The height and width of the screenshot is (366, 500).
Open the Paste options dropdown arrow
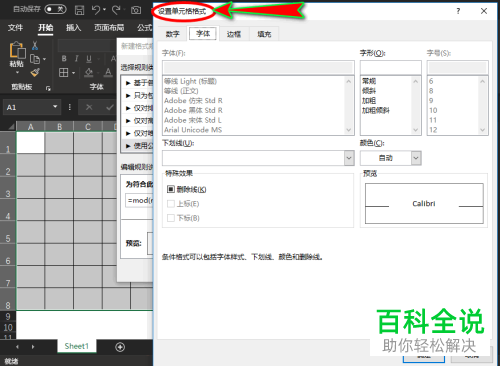[x=17, y=72]
